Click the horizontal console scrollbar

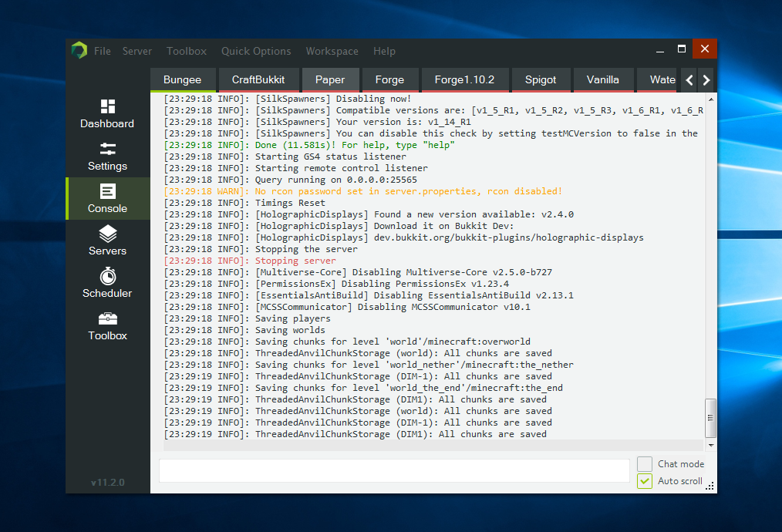433,446
